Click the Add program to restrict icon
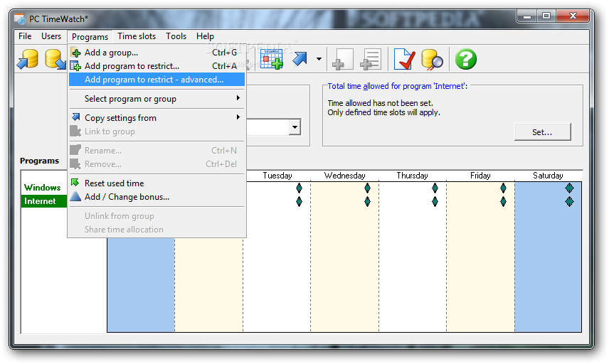The image size is (609, 364). coord(75,66)
